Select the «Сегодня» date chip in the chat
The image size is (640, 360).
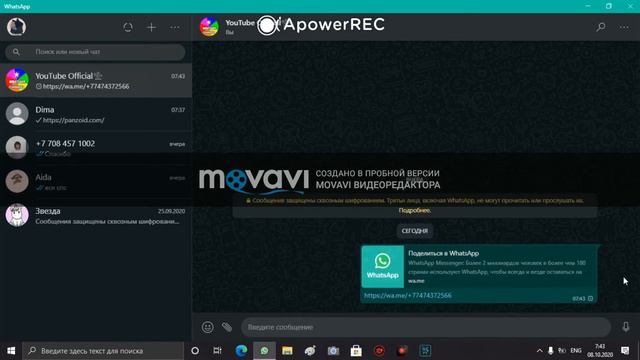(415, 231)
